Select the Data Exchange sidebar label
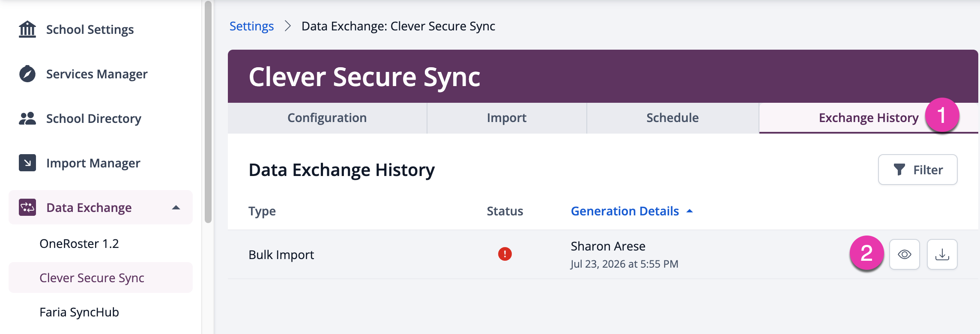Viewport: 980px width, 334px height. pos(89,208)
